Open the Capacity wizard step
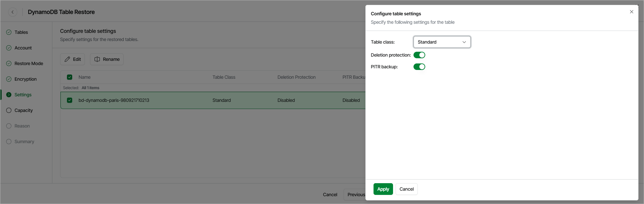This screenshot has width=644, height=204. pyautogui.click(x=23, y=110)
